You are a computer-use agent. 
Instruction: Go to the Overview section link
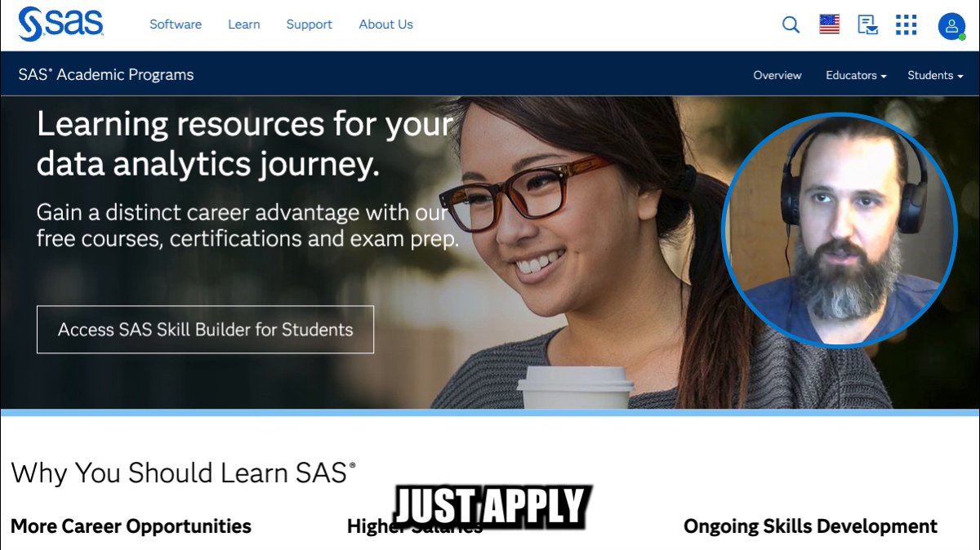tap(777, 75)
